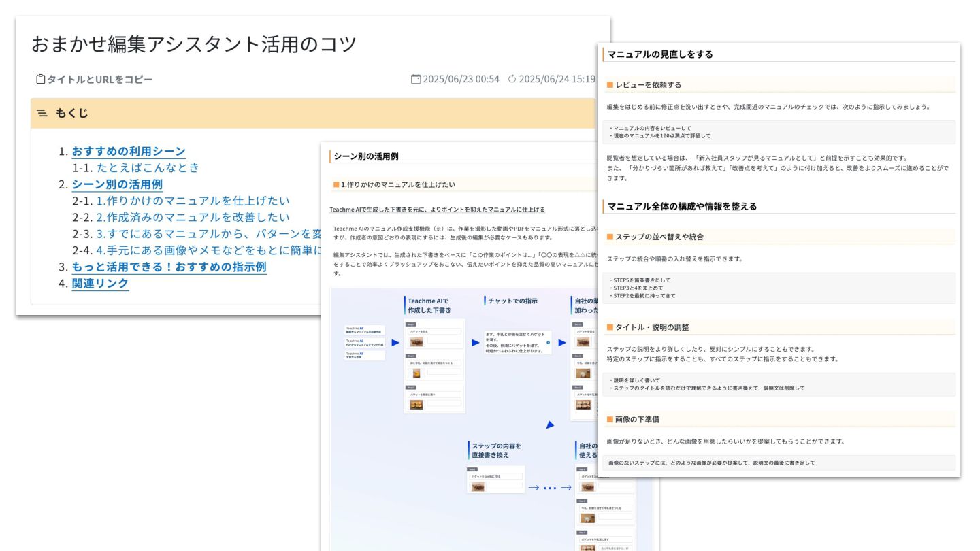Open もっと活用できる!おすすめの指示例 link
Viewport: 980px width, 551px height.
pyautogui.click(x=169, y=267)
